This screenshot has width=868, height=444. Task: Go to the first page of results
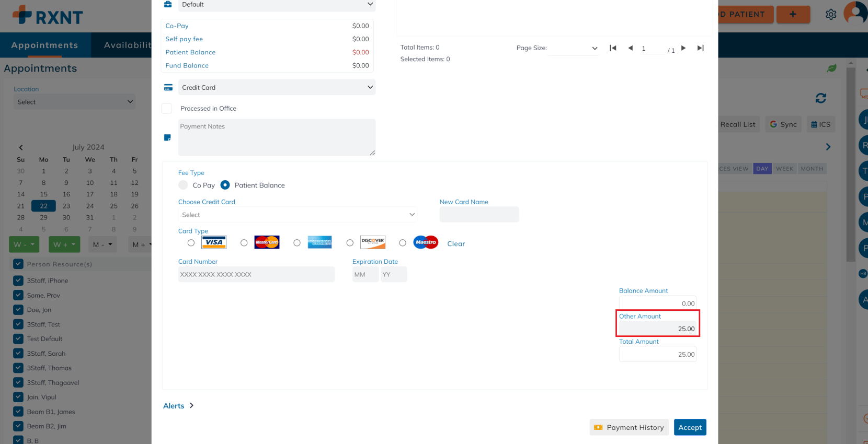pyautogui.click(x=613, y=48)
